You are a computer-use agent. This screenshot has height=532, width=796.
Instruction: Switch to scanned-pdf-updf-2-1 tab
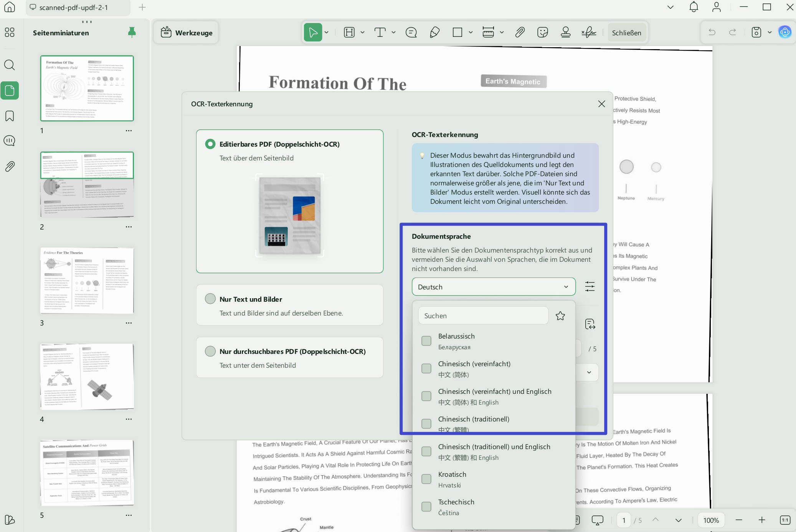click(78, 7)
